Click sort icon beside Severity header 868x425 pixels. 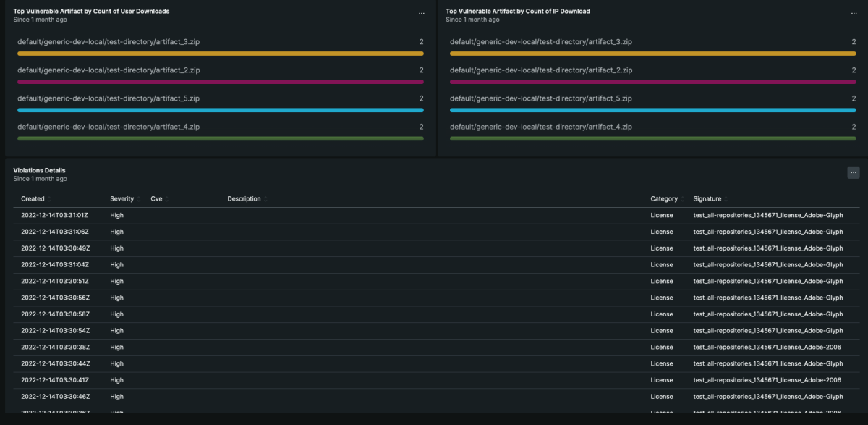pyautogui.click(x=139, y=199)
